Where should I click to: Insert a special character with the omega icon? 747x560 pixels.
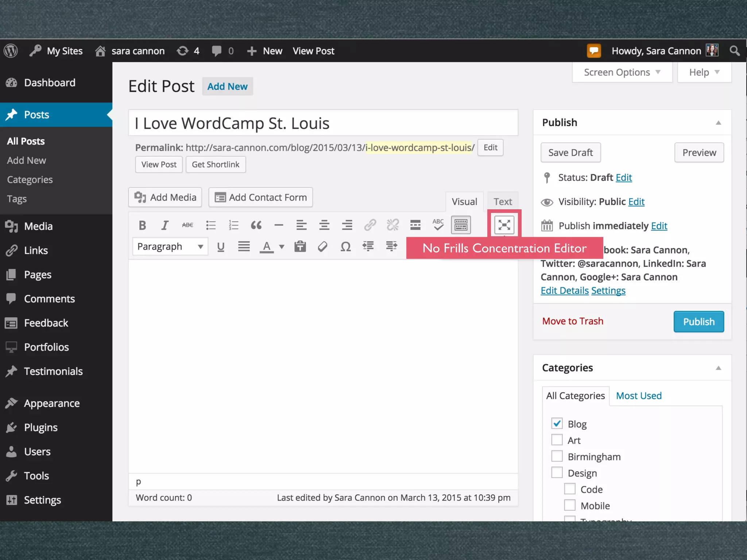click(x=345, y=247)
